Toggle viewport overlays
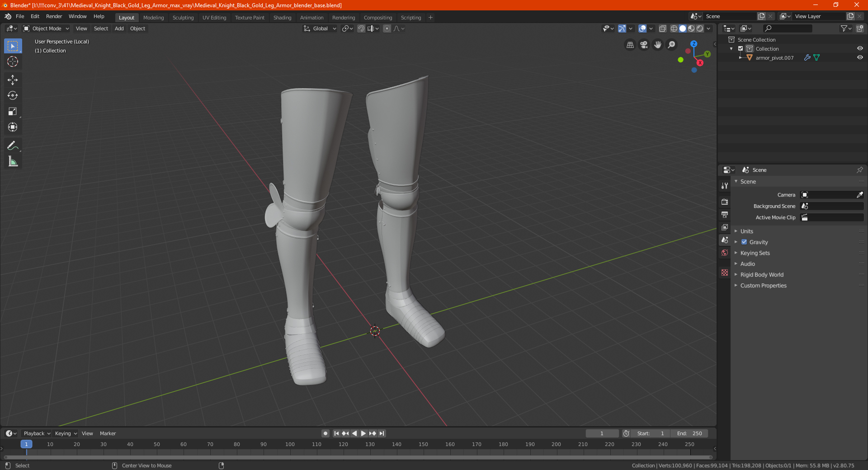This screenshot has height=470, width=868. pos(642,28)
